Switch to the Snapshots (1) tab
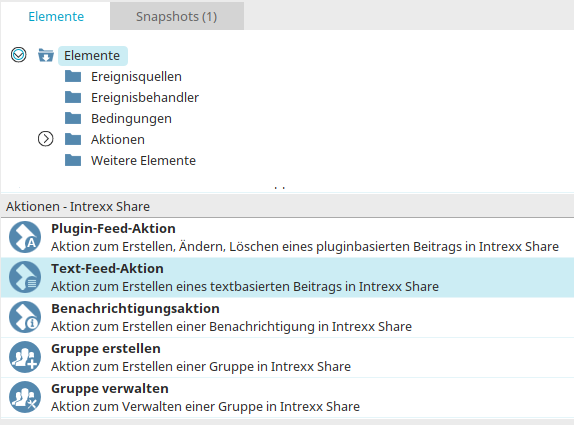Viewport: 574px width, 425px height. click(x=177, y=16)
